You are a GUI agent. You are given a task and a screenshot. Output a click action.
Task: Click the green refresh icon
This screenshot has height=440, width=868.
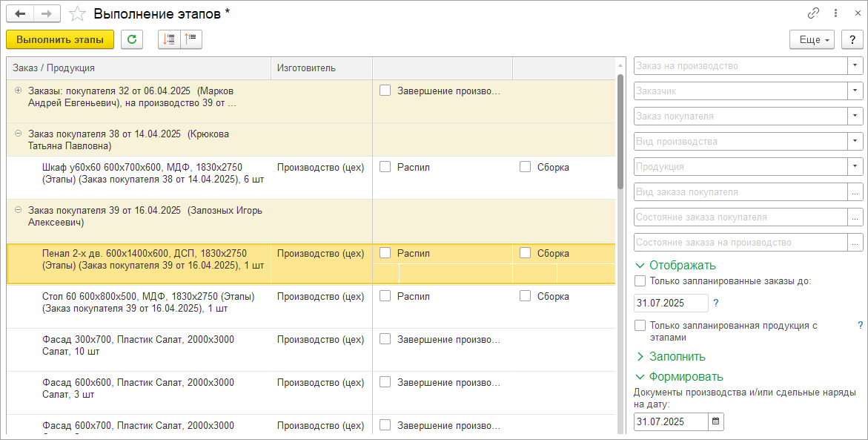point(131,39)
